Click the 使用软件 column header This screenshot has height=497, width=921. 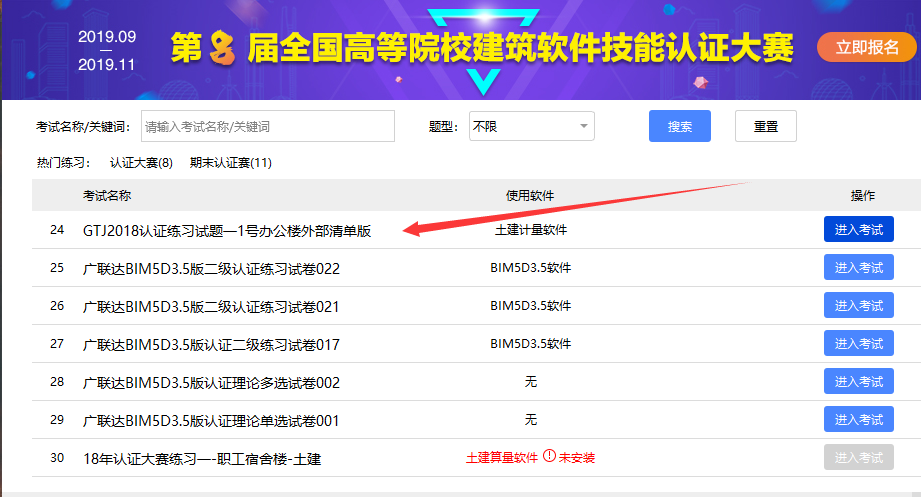pyautogui.click(x=530, y=196)
